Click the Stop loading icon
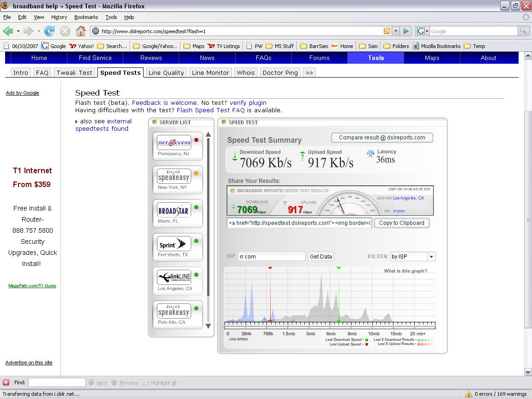The image size is (532, 399). (65, 31)
